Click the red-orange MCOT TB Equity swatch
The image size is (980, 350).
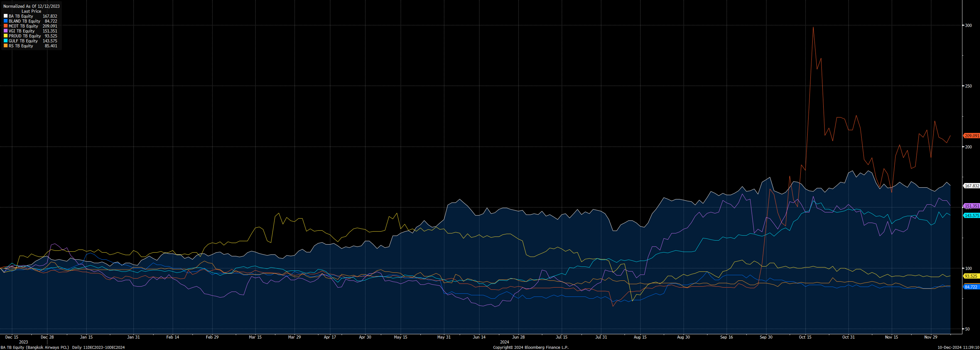point(6,26)
